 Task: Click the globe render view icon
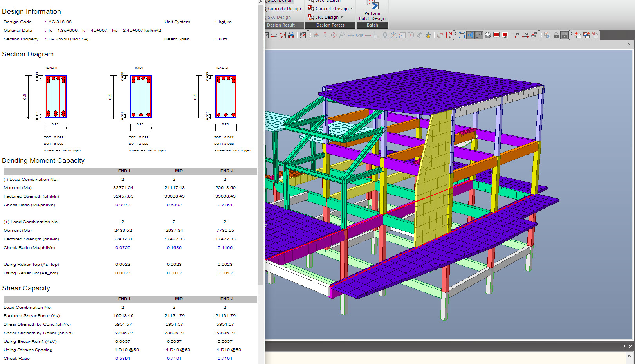[488, 35]
